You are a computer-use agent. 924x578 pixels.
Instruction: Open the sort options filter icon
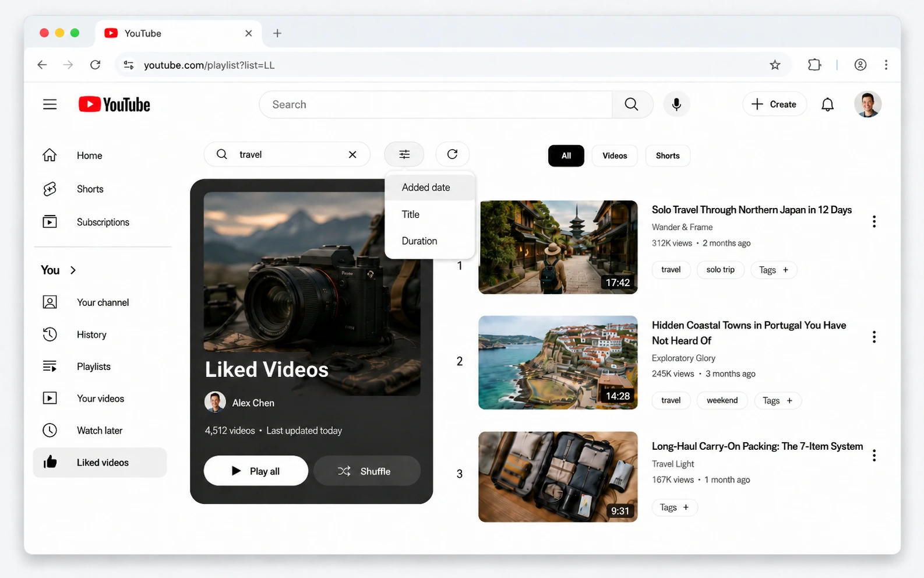click(x=404, y=154)
